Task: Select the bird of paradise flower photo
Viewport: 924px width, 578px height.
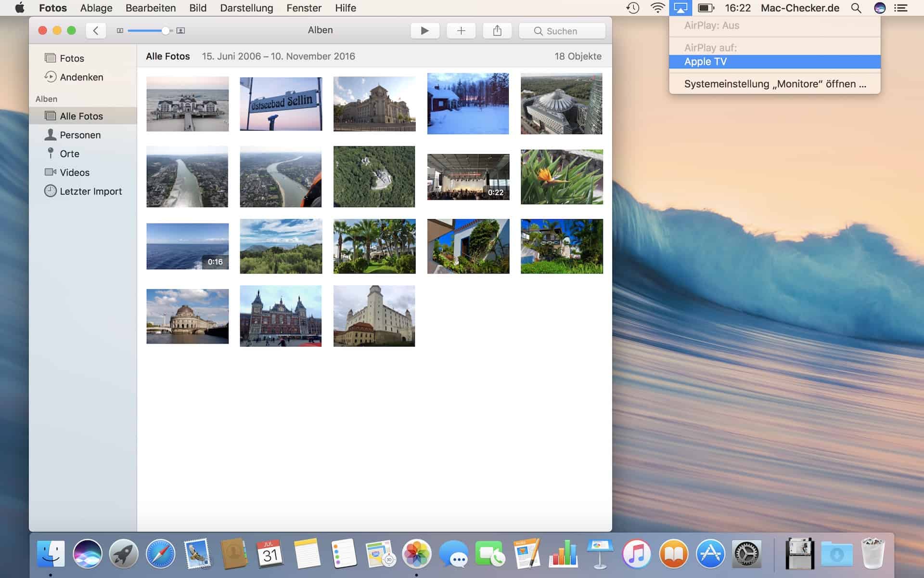Action: click(562, 177)
